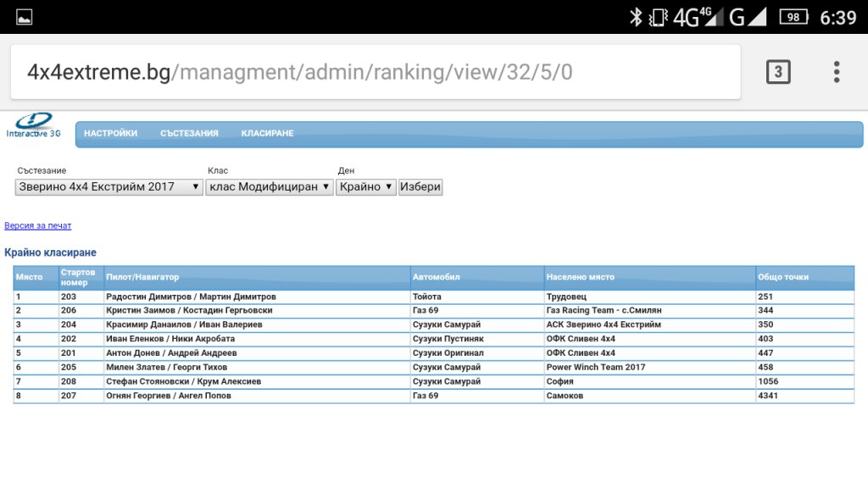
Task: Select the row for Радостин Димитров
Action: tap(191, 297)
